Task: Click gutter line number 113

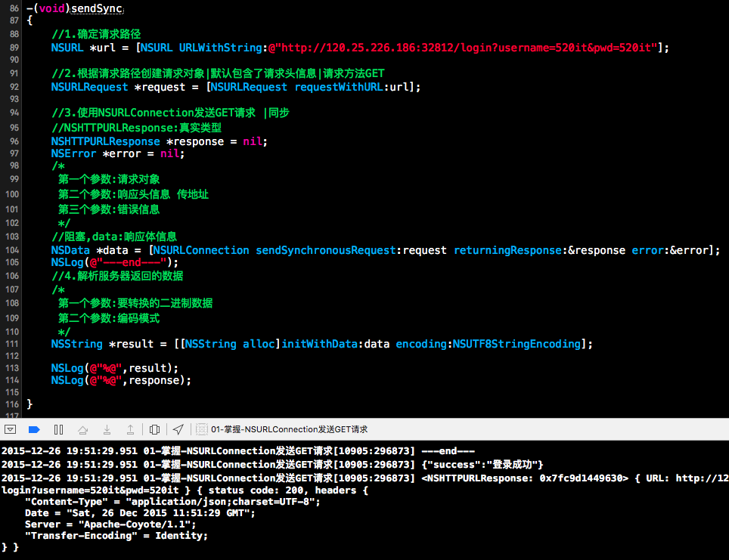Action: [12, 368]
